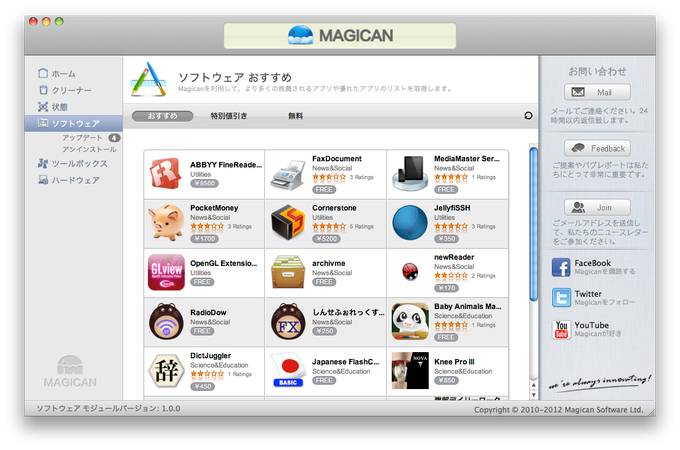680x450 pixels.
Task: Click the Feedback button
Action: (597, 148)
